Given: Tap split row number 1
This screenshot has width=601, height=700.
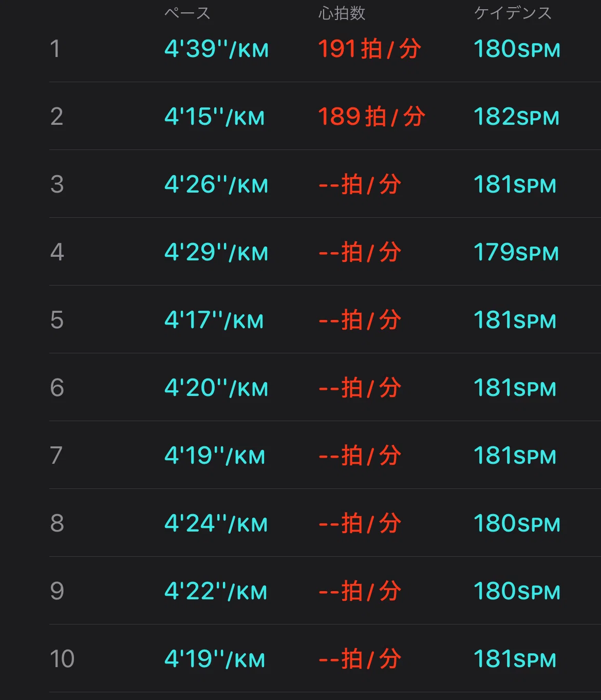Looking at the screenshot, I should [55, 49].
